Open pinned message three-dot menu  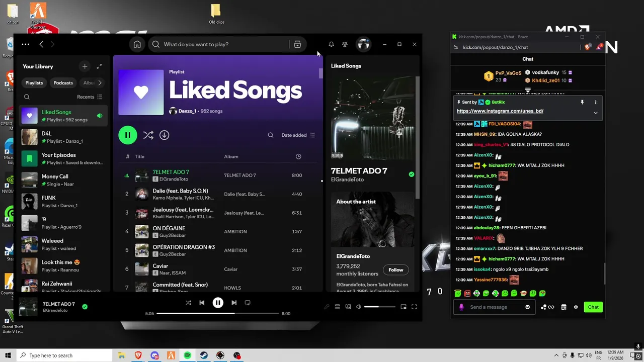point(596,103)
